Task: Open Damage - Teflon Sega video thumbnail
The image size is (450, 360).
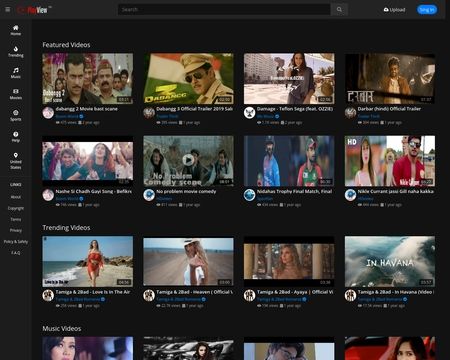Action: pyautogui.click(x=289, y=78)
